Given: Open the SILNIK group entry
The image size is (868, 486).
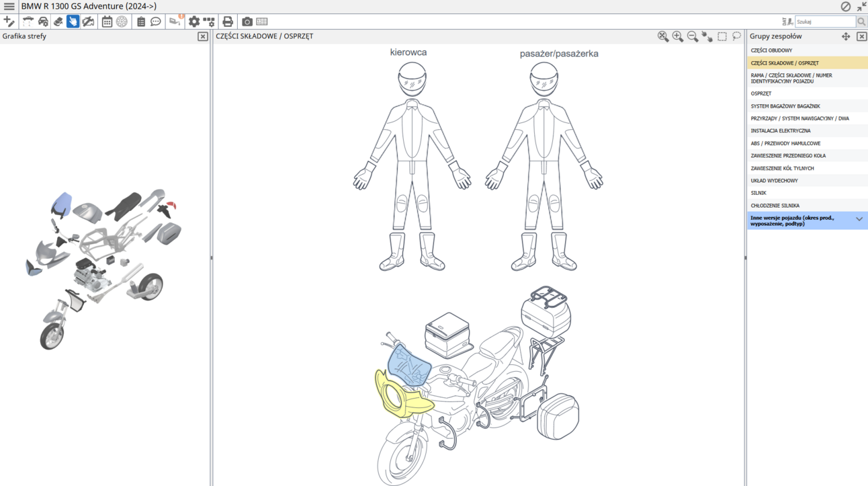Looking at the screenshot, I should click(758, 193).
